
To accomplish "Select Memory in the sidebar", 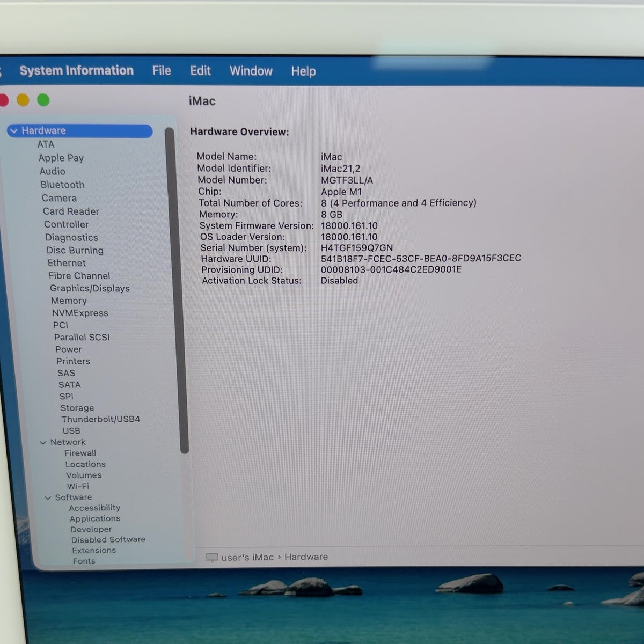I will click(x=69, y=301).
